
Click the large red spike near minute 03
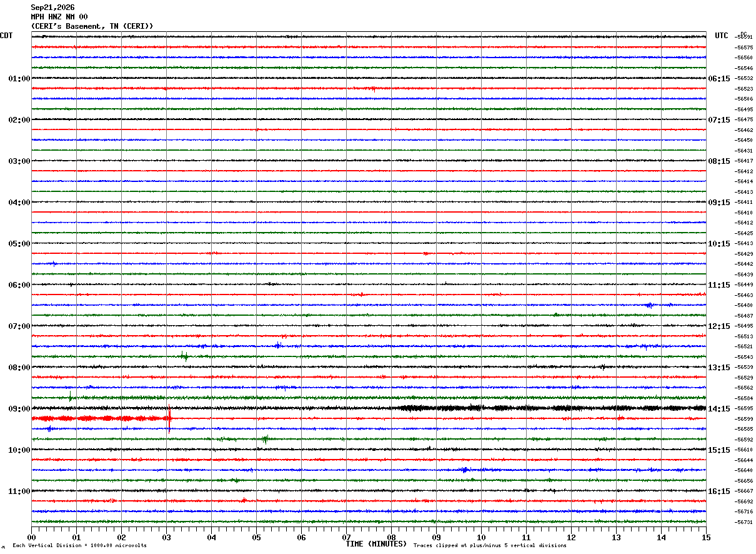click(x=169, y=418)
